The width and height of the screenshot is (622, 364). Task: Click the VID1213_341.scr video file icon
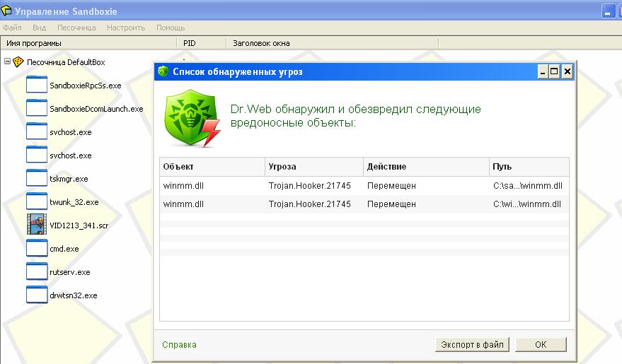pyautogui.click(x=36, y=225)
